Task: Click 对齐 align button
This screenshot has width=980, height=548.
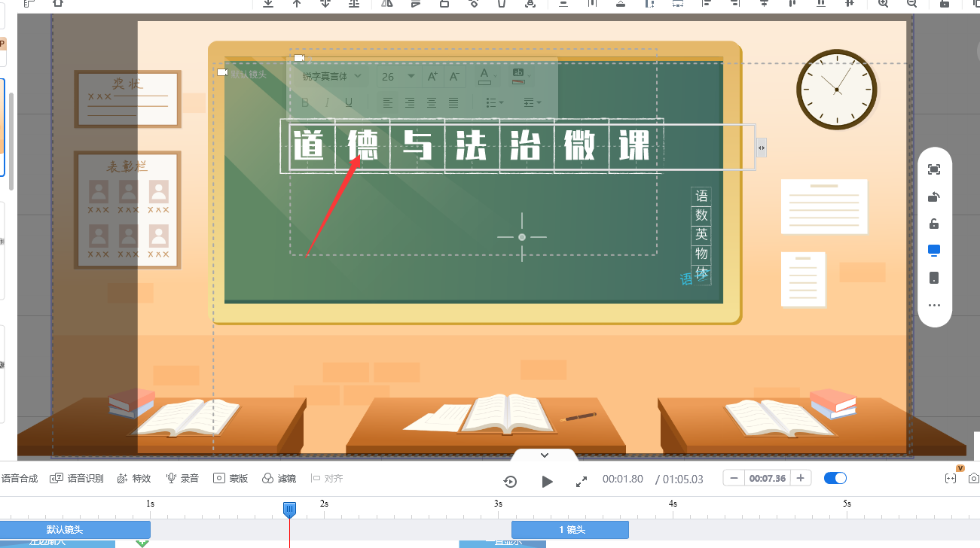Action: click(x=327, y=478)
